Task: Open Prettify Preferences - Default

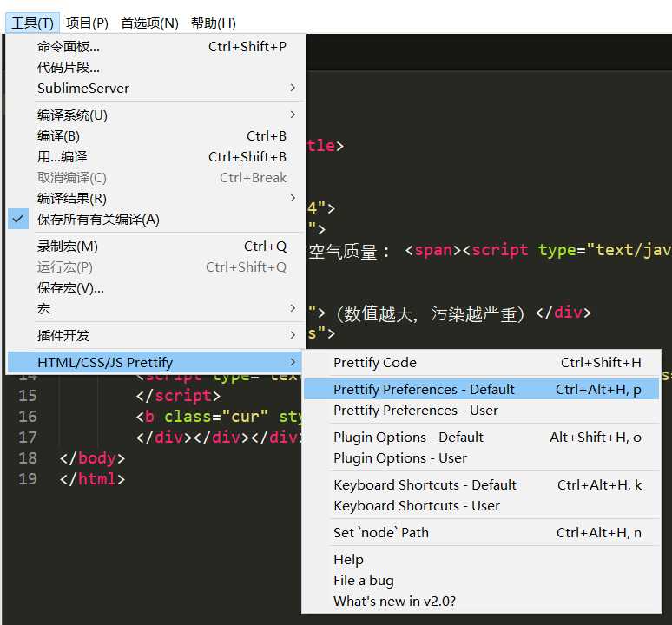Action: [x=481, y=390]
